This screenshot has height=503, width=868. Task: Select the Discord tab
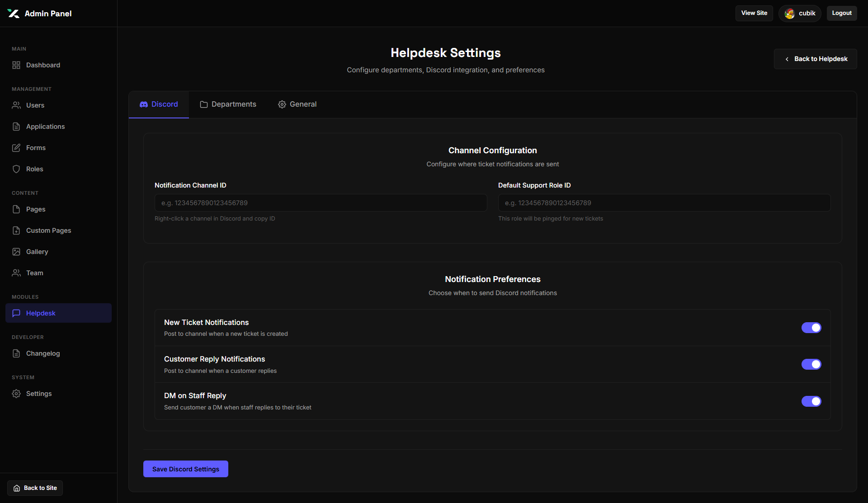pos(159,104)
